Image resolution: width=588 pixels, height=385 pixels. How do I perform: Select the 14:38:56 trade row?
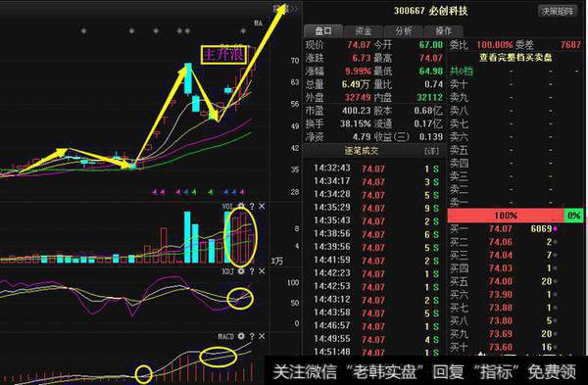pyautogui.click(x=376, y=234)
